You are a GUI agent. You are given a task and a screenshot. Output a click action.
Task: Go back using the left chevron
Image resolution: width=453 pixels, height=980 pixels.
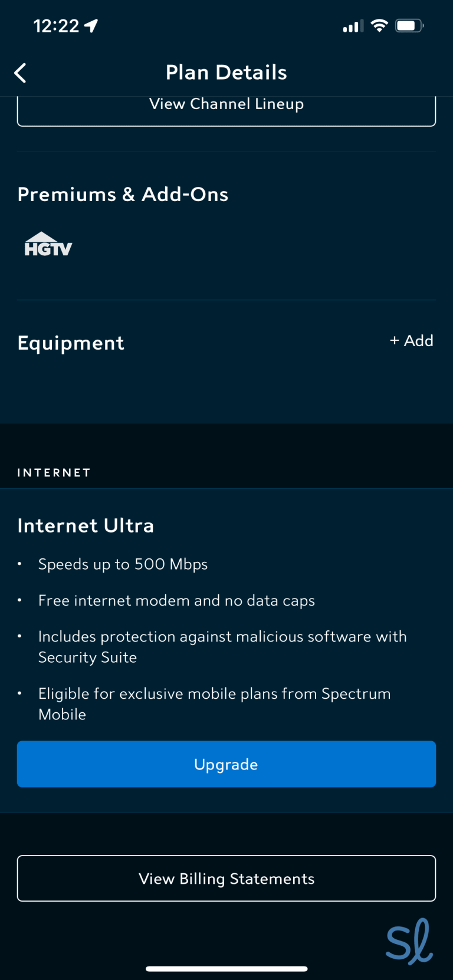pos(20,72)
